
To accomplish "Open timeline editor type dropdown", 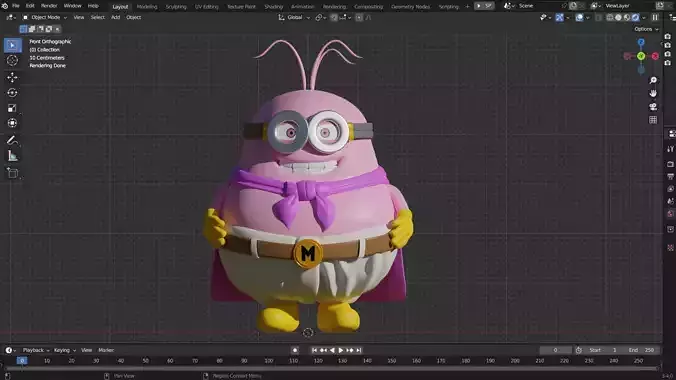I will point(11,350).
